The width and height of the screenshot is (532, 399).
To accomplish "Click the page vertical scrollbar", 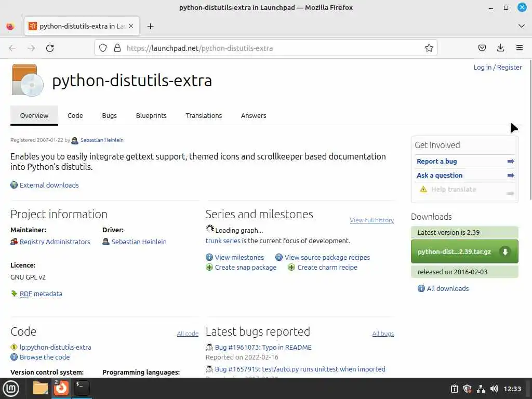I will (530, 129).
